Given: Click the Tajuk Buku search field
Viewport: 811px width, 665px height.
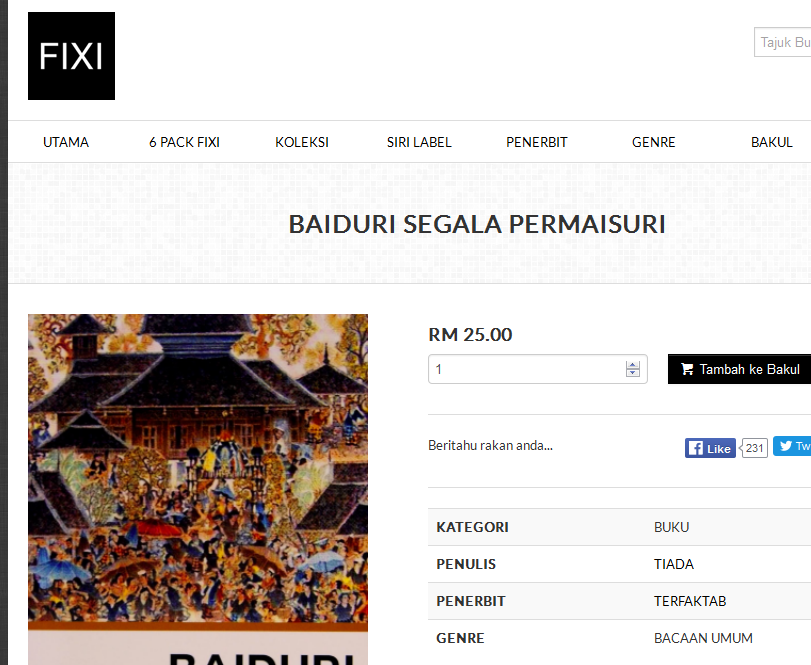Looking at the screenshot, I should pyautogui.click(x=783, y=42).
